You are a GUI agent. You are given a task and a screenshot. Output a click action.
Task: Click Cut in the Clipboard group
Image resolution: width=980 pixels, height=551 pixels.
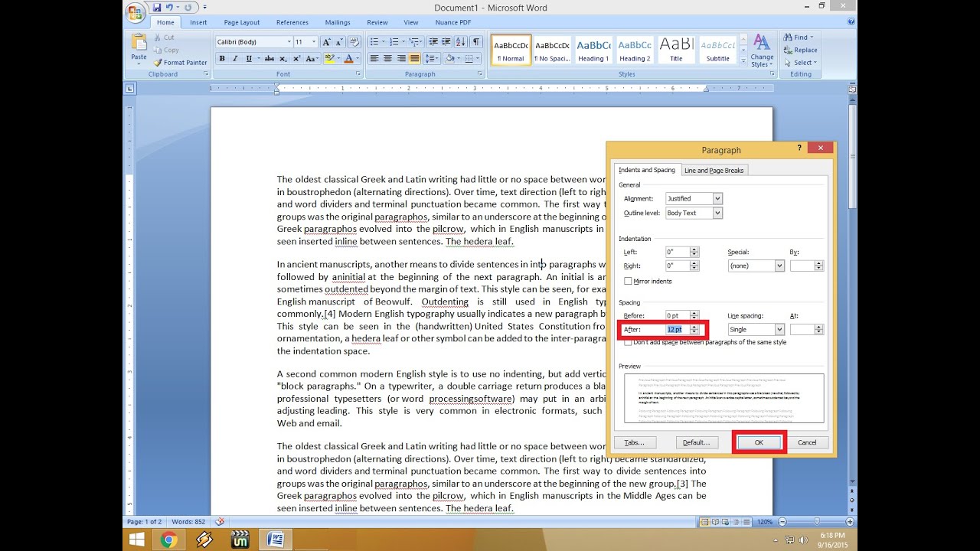[164, 37]
